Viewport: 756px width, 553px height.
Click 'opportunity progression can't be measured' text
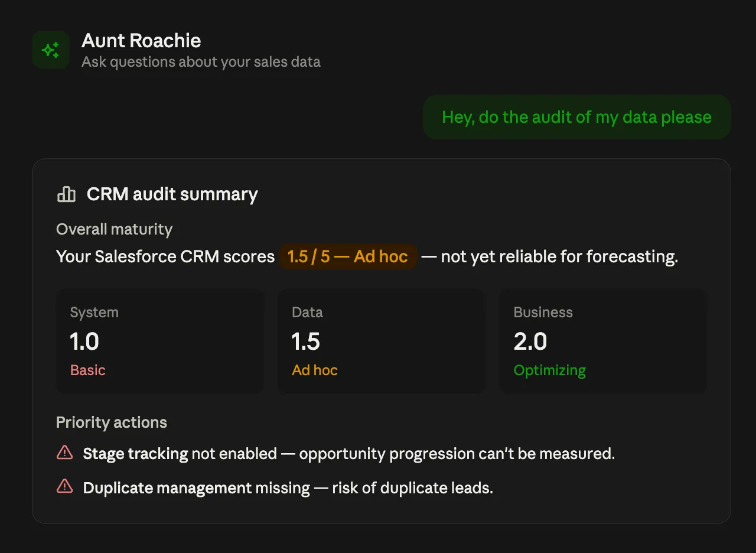456,454
